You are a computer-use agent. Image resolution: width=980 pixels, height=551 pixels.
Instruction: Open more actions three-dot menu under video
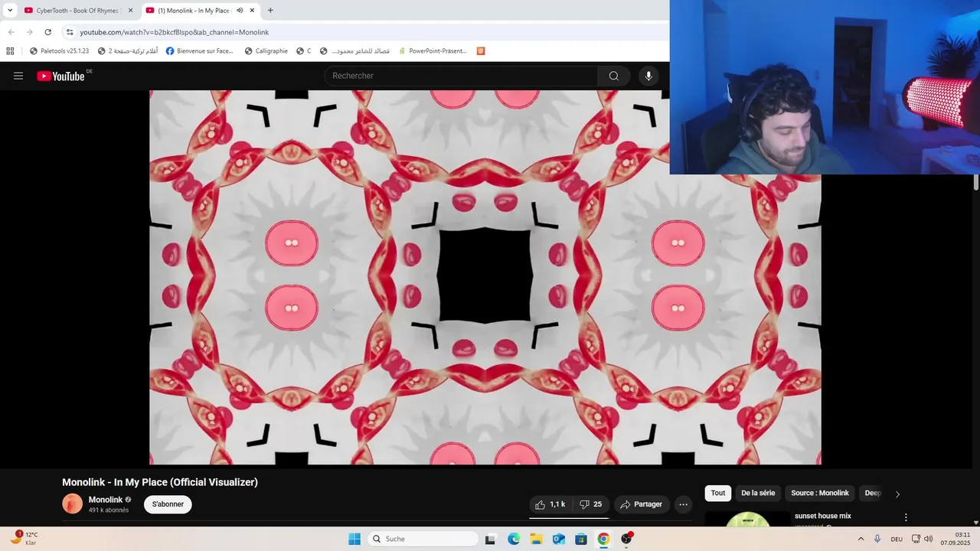(683, 504)
